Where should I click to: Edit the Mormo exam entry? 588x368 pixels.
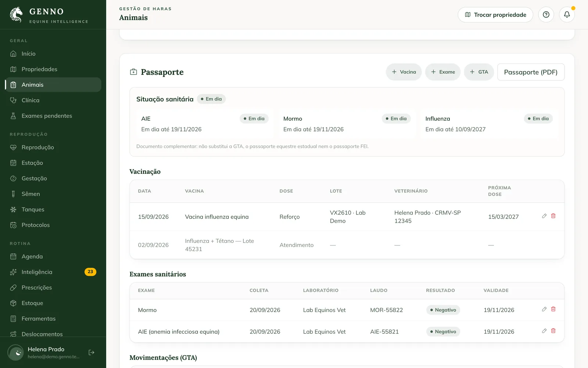(x=544, y=309)
